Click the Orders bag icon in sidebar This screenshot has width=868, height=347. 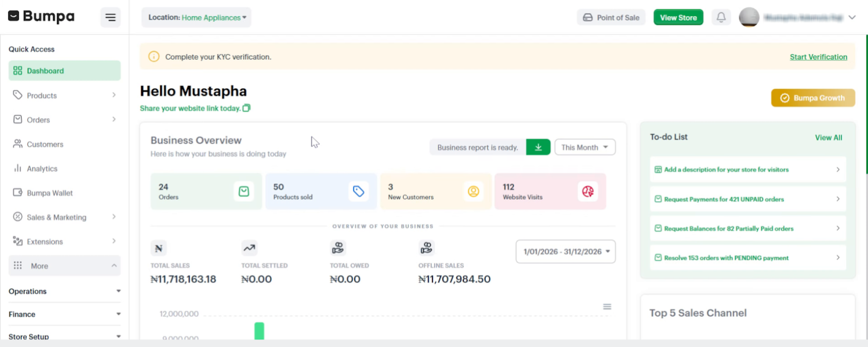18,120
